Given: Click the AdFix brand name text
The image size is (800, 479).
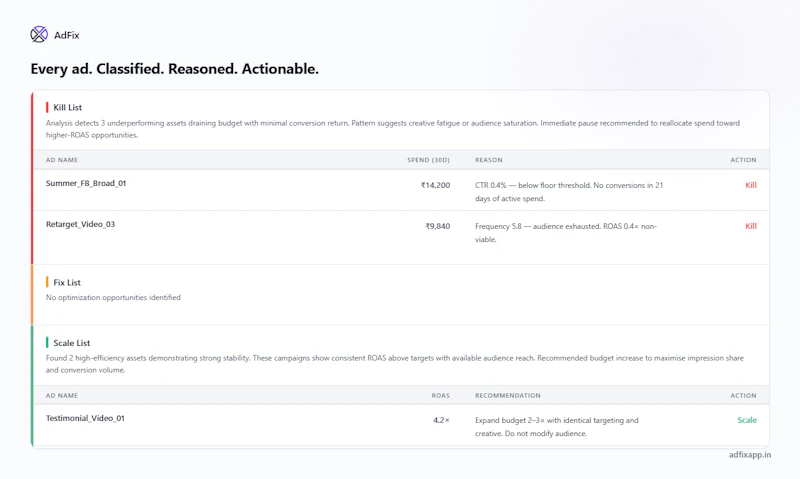Looking at the screenshot, I should 67,35.
